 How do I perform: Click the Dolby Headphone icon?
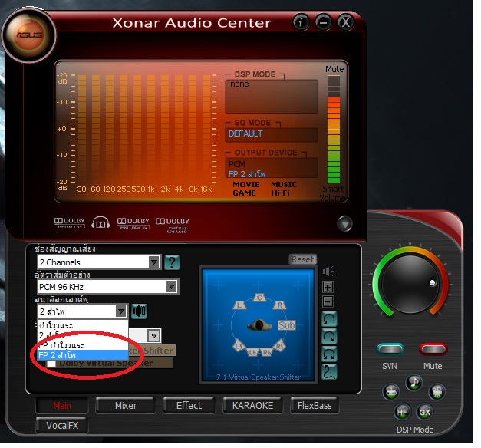pos(100,222)
